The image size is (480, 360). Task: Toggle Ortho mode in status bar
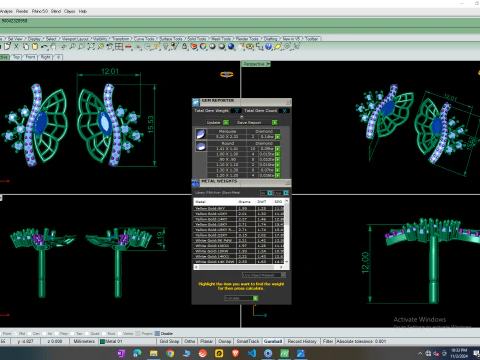[x=189, y=341]
